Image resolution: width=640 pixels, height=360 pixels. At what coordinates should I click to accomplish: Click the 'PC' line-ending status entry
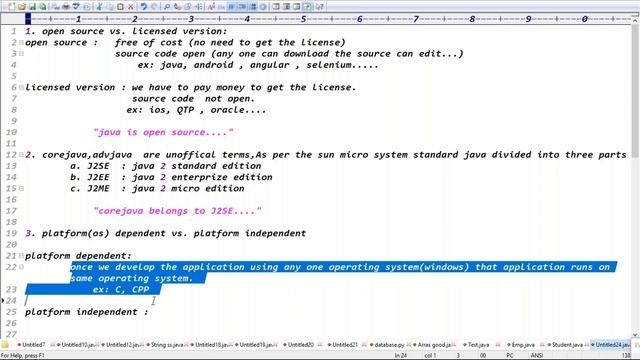(510, 356)
